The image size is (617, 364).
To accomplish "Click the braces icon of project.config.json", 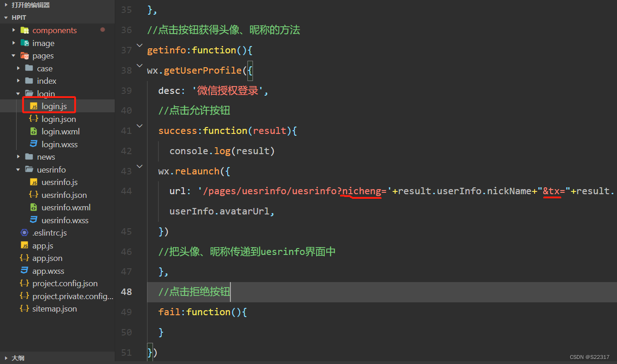I will [x=24, y=283].
